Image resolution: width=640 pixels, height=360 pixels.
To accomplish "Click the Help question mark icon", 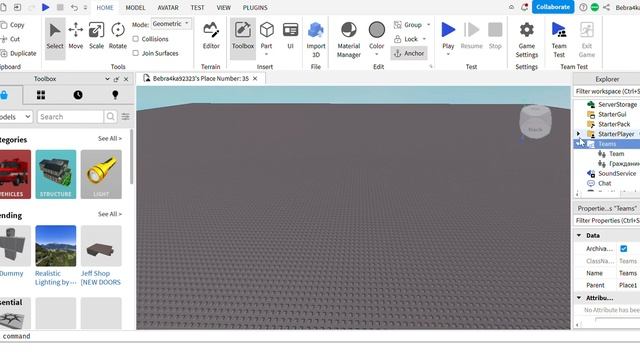I will tap(583, 7).
